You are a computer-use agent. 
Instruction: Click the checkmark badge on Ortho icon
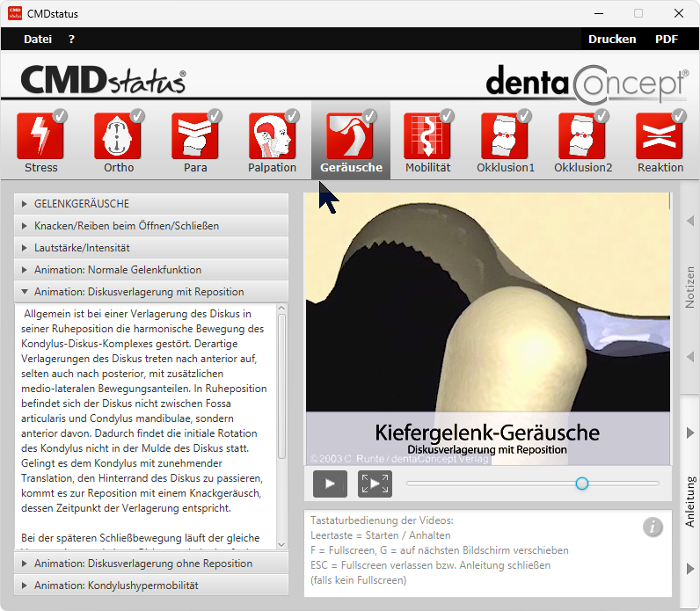137,116
